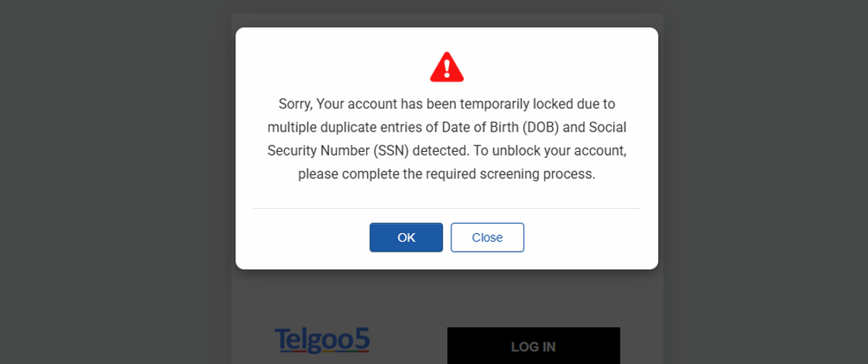Click blank white space right of Close button
Screen dimensions: 868x364
587,238
